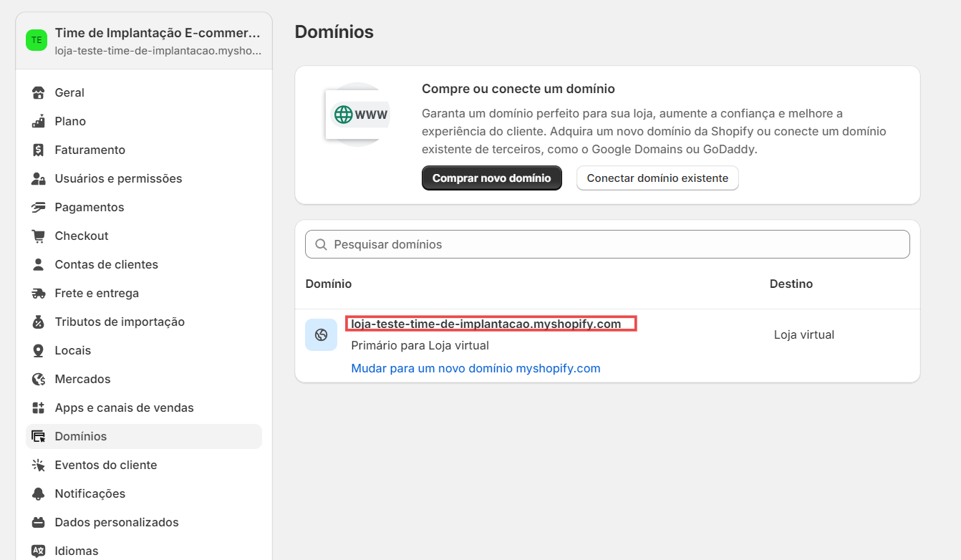
Task: Click the Checkout cart icon
Action: tap(39, 236)
